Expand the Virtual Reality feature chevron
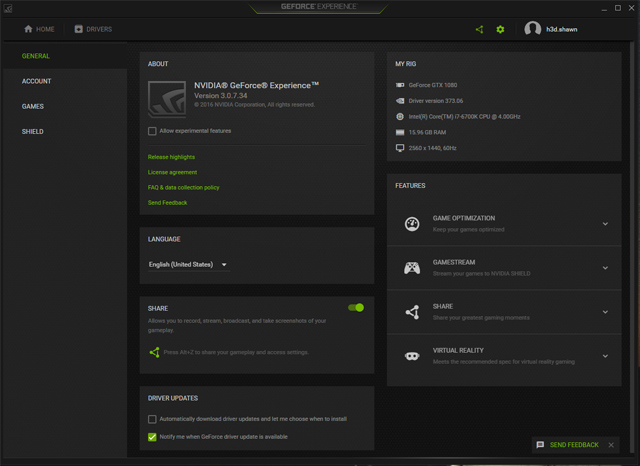The width and height of the screenshot is (640, 466). pos(605,356)
